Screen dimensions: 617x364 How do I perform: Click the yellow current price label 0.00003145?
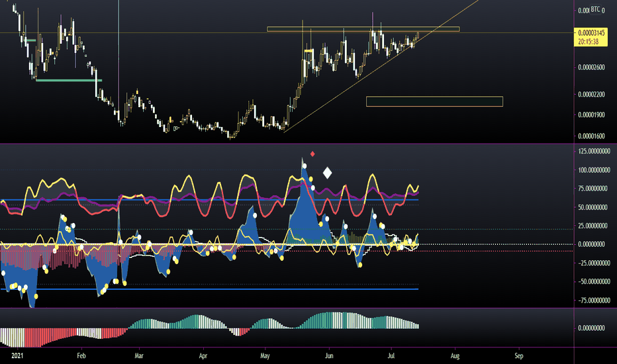[591, 33]
